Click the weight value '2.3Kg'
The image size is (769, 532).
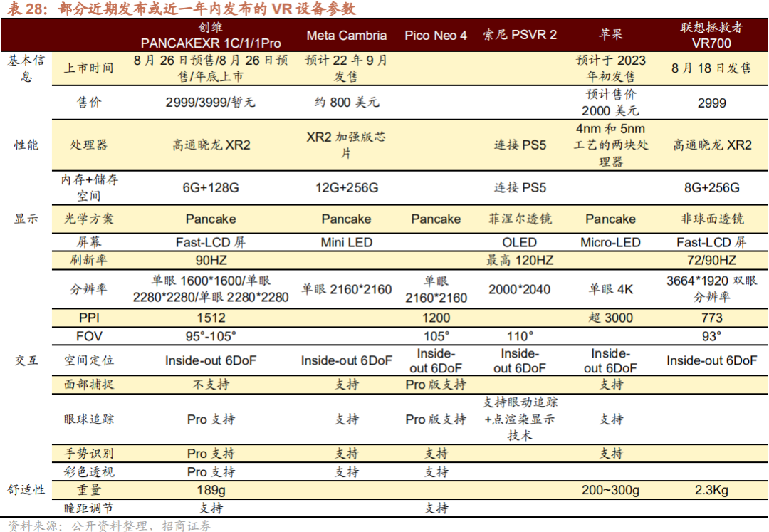711,490
